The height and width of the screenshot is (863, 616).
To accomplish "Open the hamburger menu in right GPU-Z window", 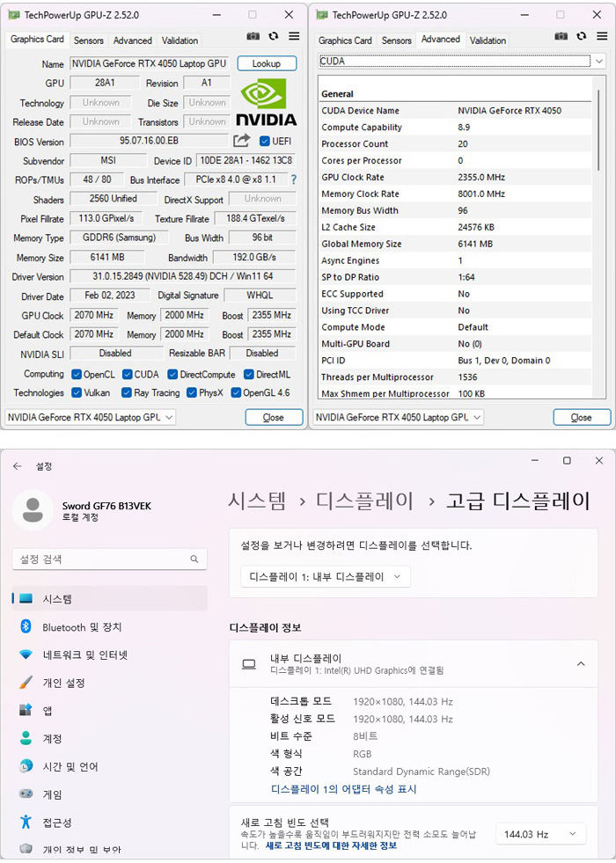I will (x=602, y=36).
